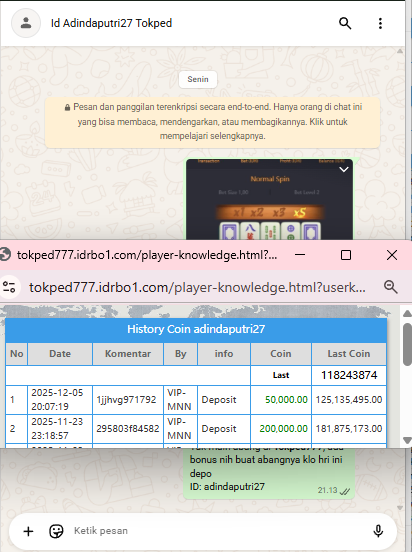This screenshot has width=412, height=552.
Task: Click the lock icon in encryption notice
Action: (67, 108)
